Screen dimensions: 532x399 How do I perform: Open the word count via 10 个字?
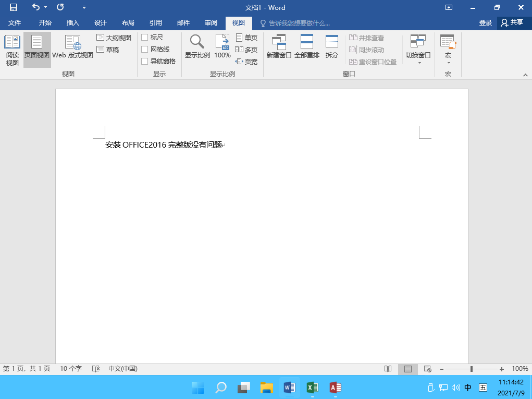click(70, 369)
